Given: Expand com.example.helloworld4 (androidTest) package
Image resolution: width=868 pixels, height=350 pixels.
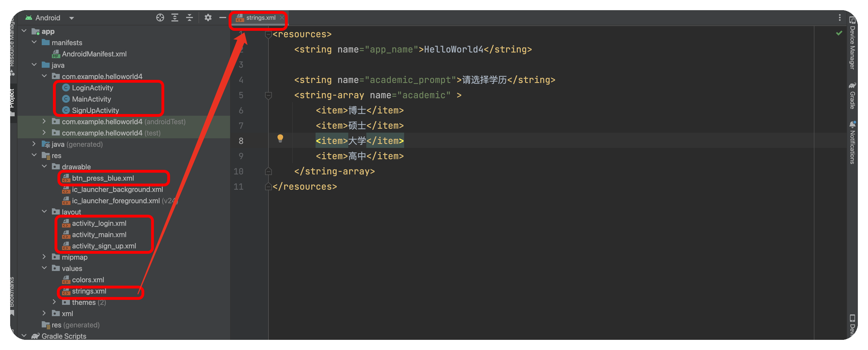Looking at the screenshot, I should (x=44, y=121).
